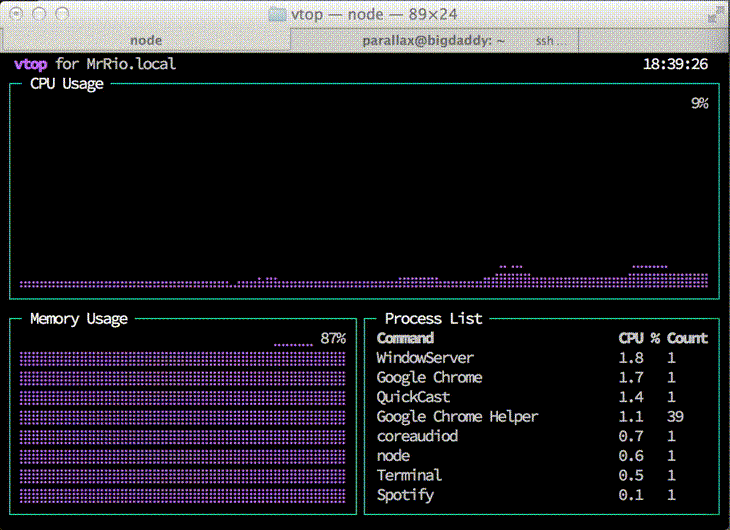Click the folder icon in the title bar
730x530 pixels.
click(277, 14)
